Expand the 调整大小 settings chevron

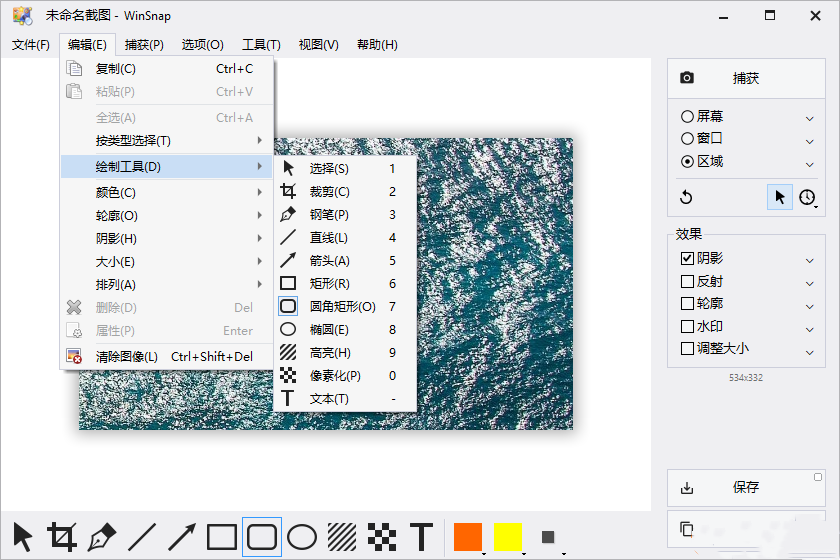tap(810, 353)
